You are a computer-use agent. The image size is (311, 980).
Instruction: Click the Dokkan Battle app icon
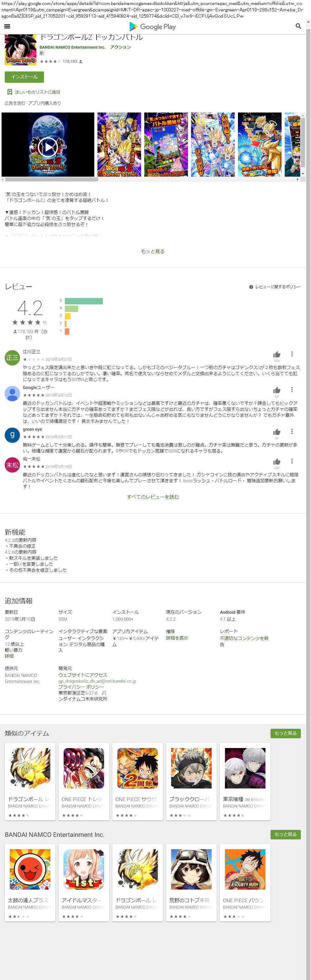pyautogui.click(x=20, y=50)
